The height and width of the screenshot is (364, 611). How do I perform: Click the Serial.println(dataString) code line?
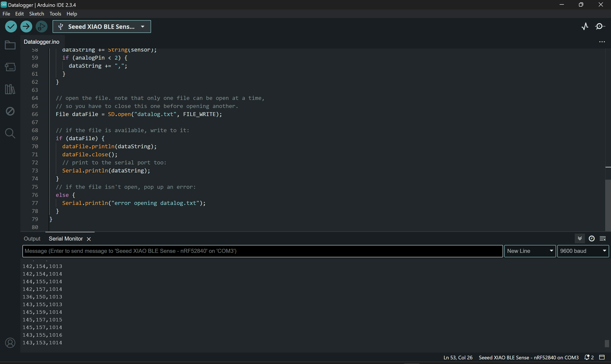pyautogui.click(x=106, y=171)
